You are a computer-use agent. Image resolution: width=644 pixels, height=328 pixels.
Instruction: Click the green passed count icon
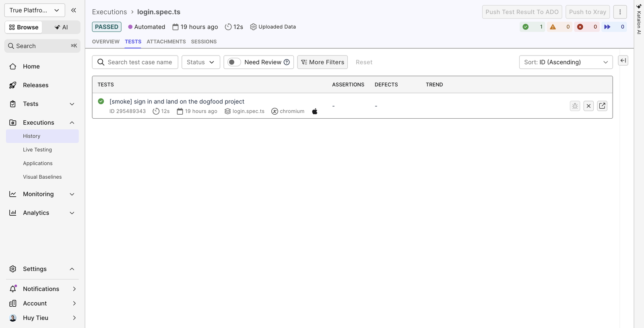525,27
